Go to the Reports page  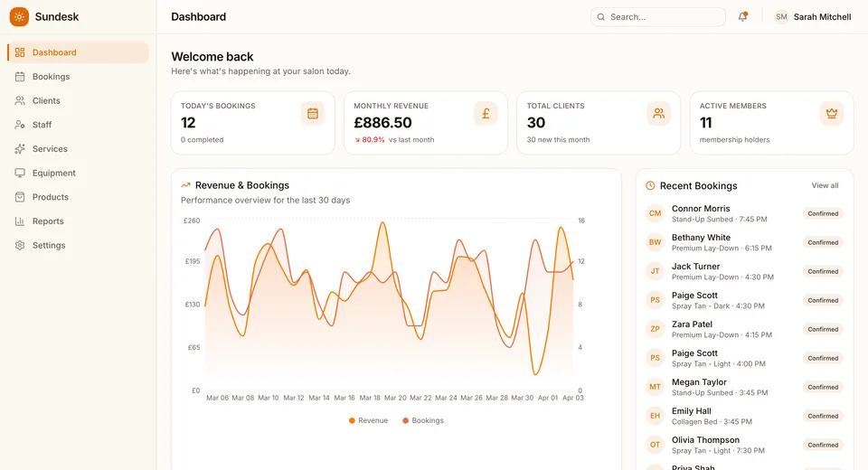(x=78, y=221)
